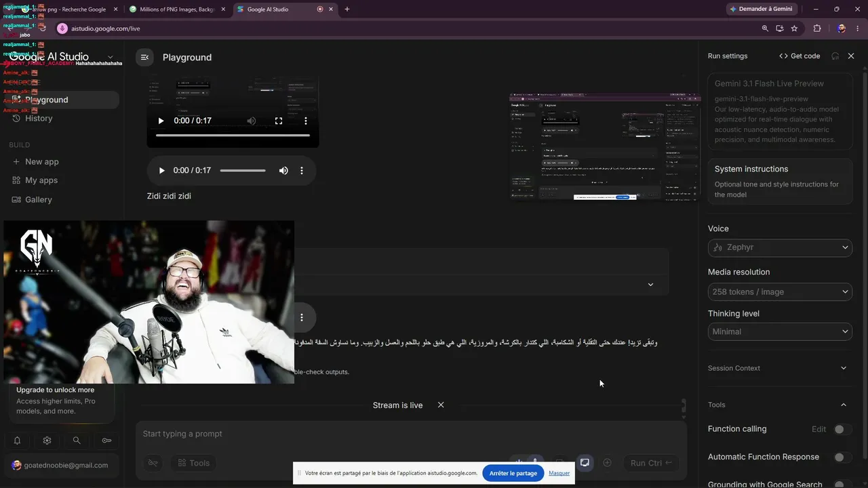The height and width of the screenshot is (488, 868).
Task: Click the API key icon in sidebar
Action: pyautogui.click(x=106, y=441)
